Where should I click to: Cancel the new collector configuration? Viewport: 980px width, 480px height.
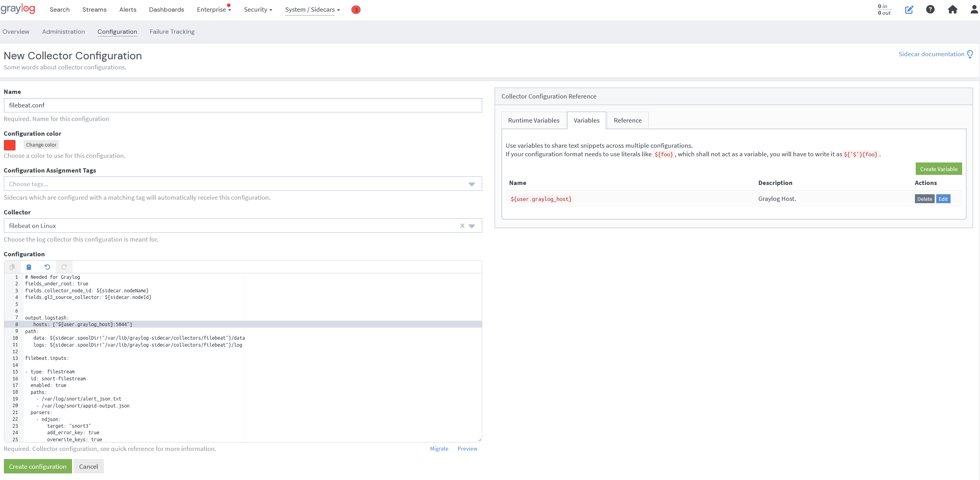[x=89, y=466]
